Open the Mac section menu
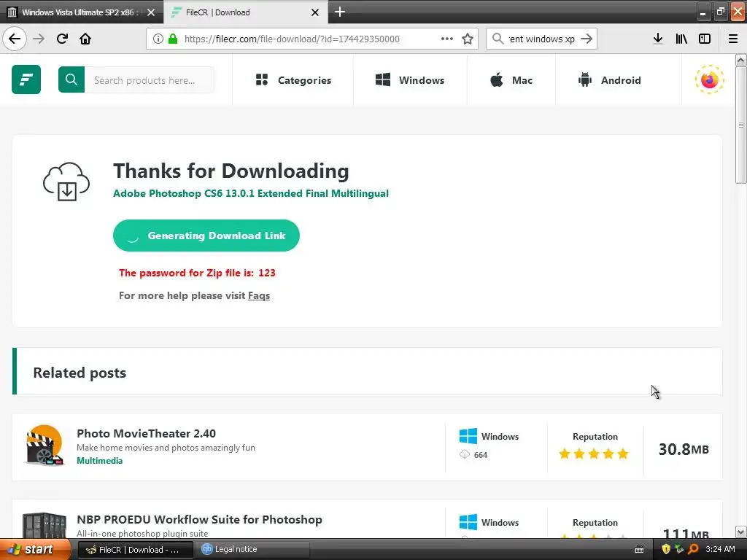 pyautogui.click(x=511, y=80)
